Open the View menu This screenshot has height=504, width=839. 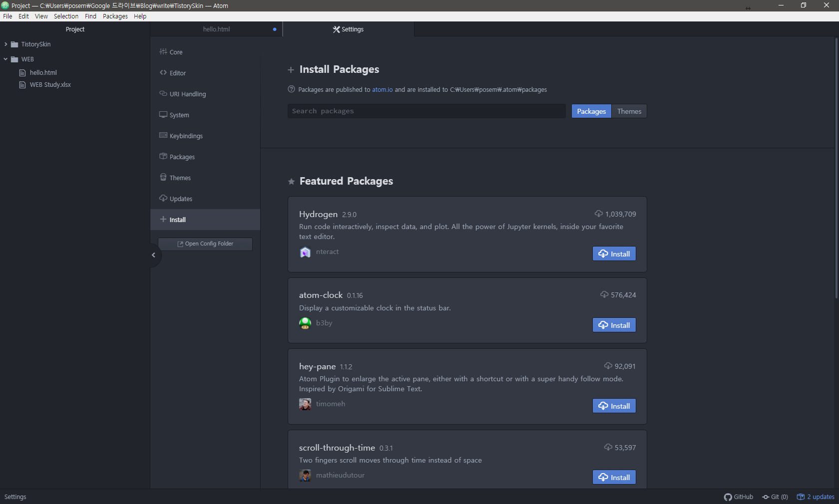[41, 16]
